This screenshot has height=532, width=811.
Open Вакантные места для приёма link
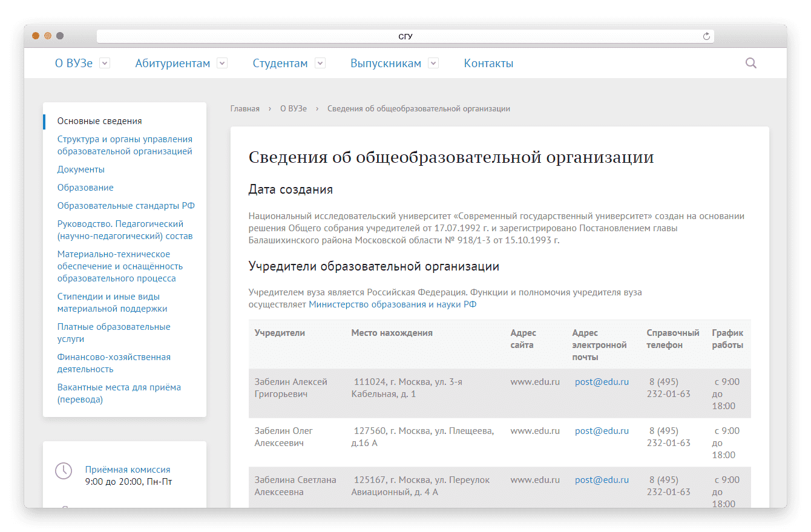click(x=119, y=393)
